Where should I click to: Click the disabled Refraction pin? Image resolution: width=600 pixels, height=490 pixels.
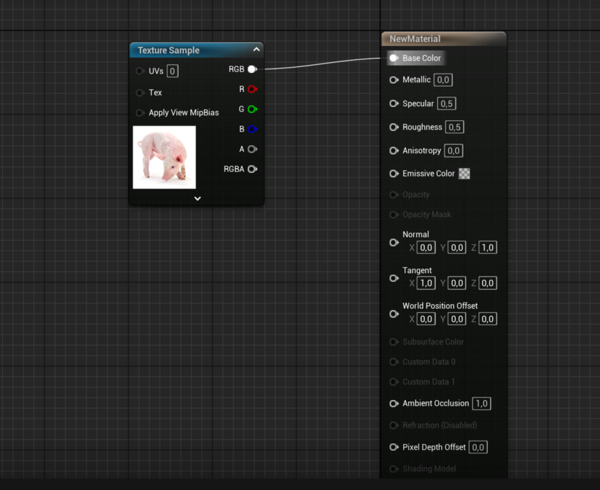pyautogui.click(x=394, y=425)
